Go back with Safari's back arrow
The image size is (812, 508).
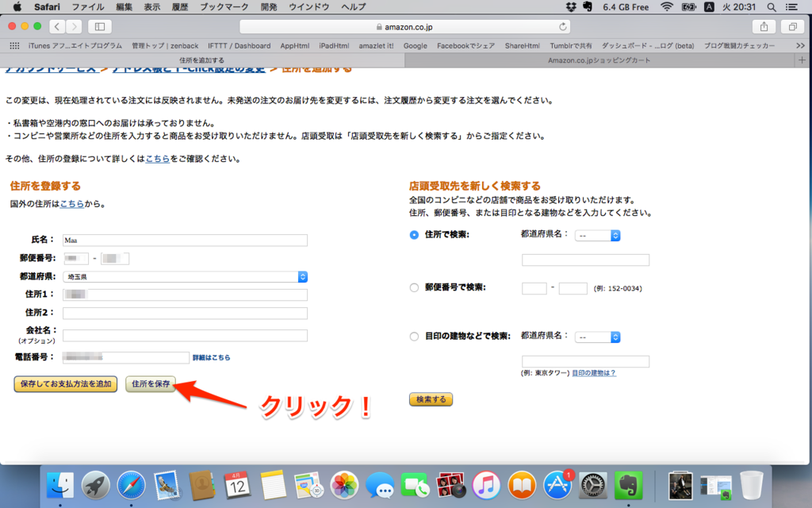57,26
